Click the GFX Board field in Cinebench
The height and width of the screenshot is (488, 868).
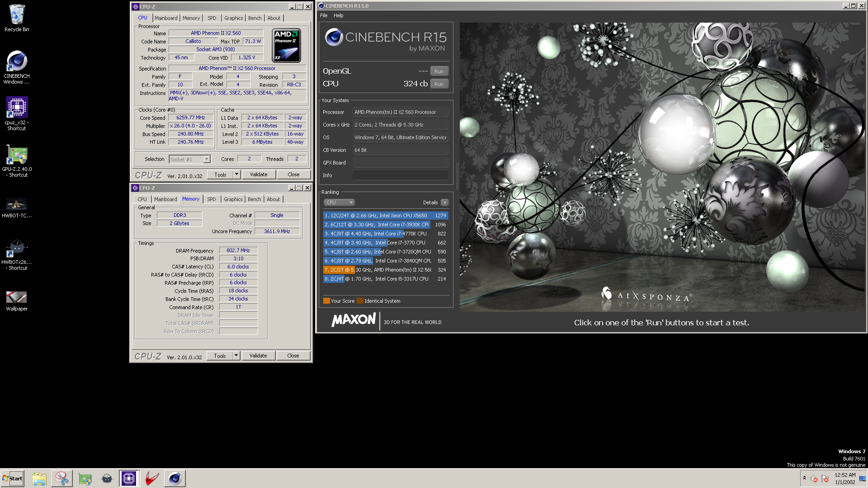[x=401, y=163]
